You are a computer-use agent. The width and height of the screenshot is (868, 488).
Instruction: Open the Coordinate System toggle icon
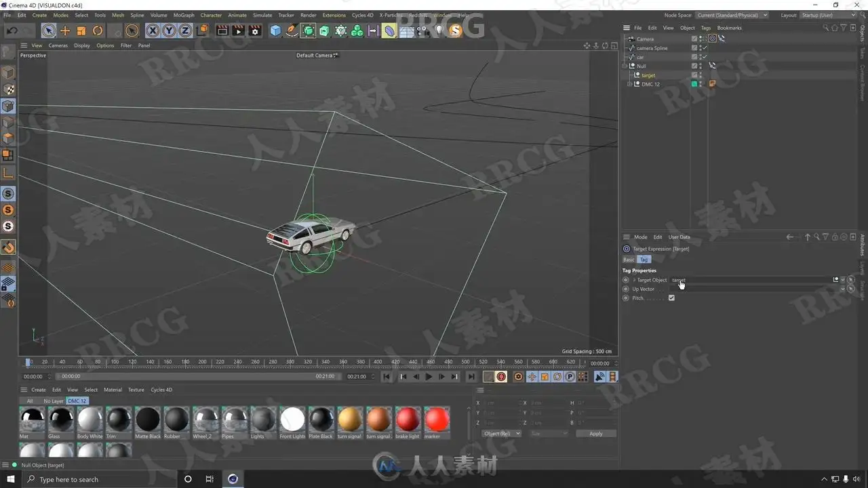click(202, 30)
